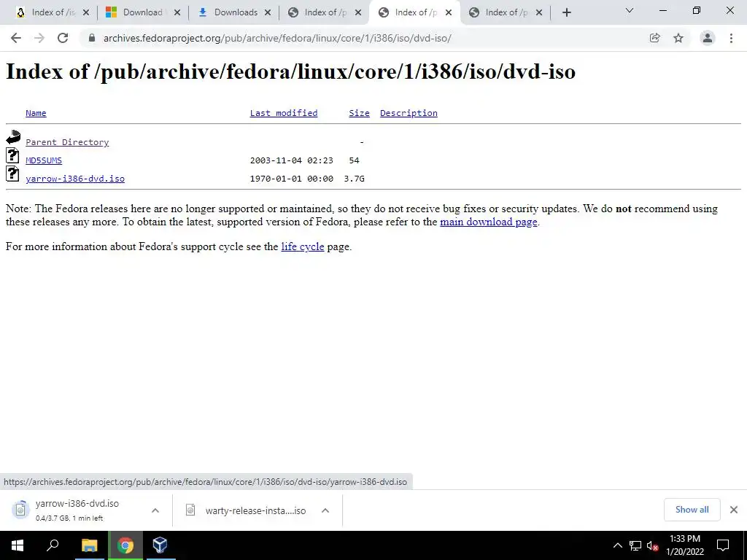Screen dimensions: 747x560
Task: Follow the life cycle link
Action: click(x=303, y=246)
